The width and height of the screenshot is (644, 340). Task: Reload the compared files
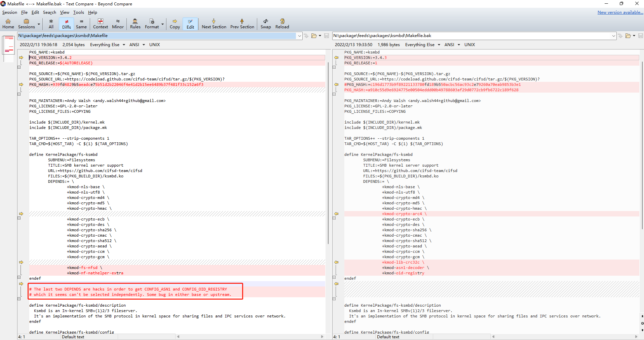(282, 24)
